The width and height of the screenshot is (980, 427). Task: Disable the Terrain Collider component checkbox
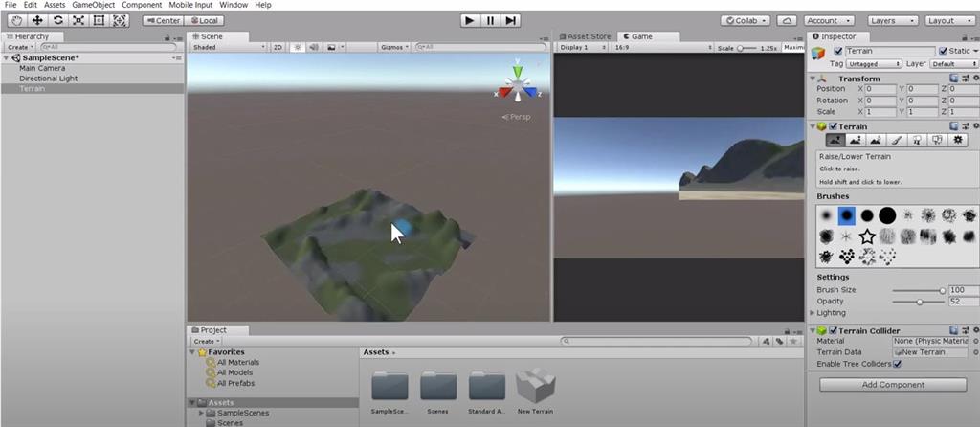point(834,330)
